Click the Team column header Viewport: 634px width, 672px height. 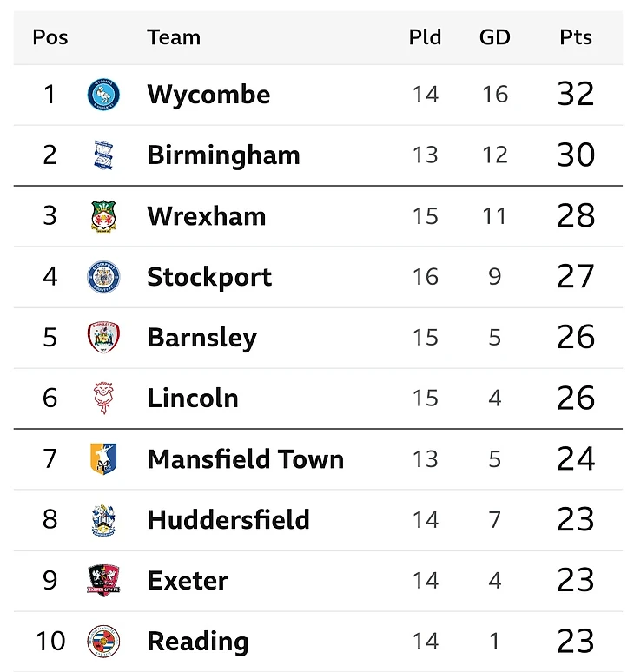coord(174,37)
